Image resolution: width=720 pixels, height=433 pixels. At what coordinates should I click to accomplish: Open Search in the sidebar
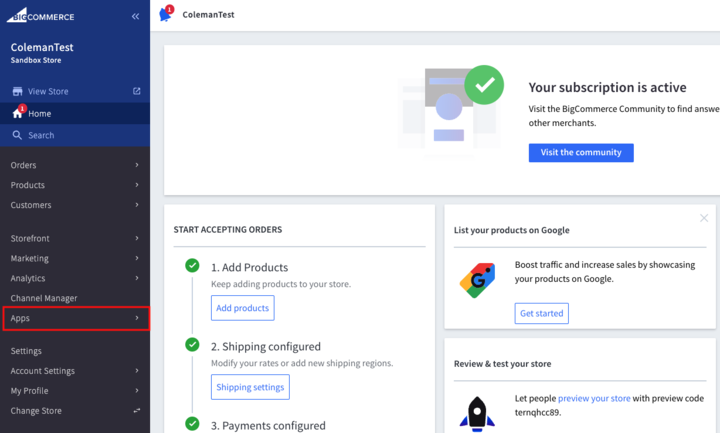75,135
